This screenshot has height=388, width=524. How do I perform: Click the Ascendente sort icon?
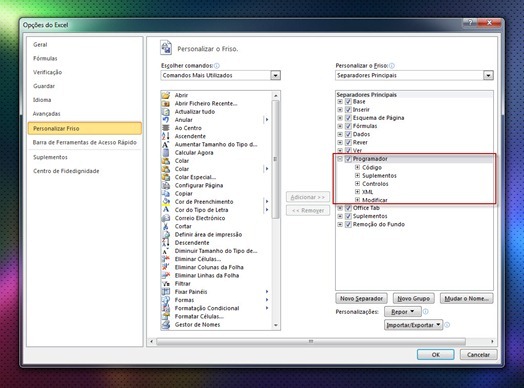[x=166, y=136]
